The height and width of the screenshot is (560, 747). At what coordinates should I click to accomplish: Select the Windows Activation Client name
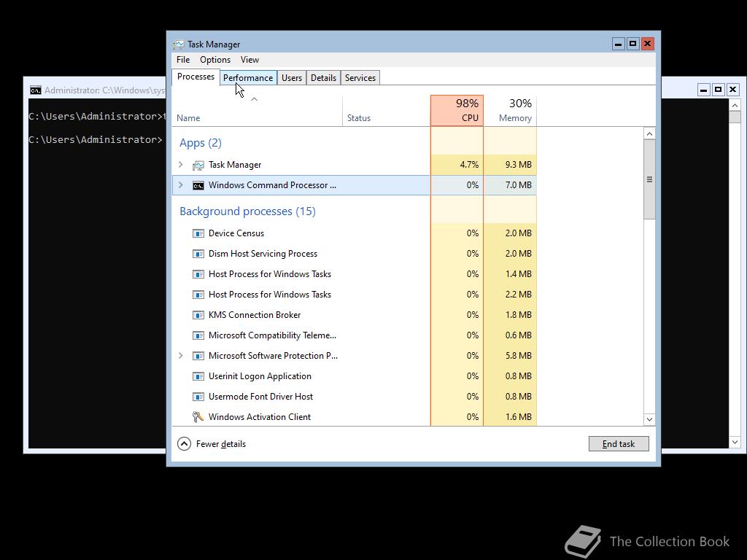[260, 417]
